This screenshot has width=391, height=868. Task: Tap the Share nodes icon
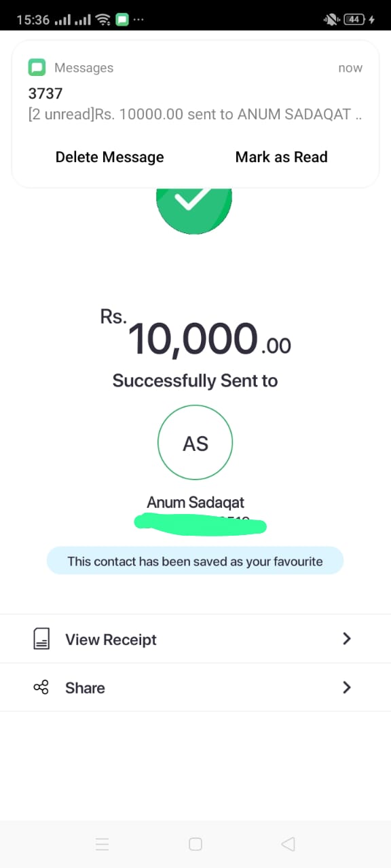41,688
